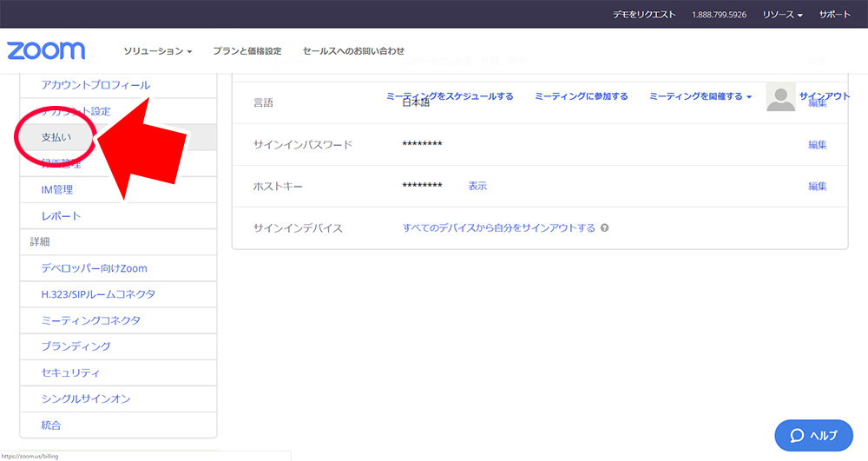Select セールスへのお問い合わせ in navigation
The image size is (868, 461).
353,51
